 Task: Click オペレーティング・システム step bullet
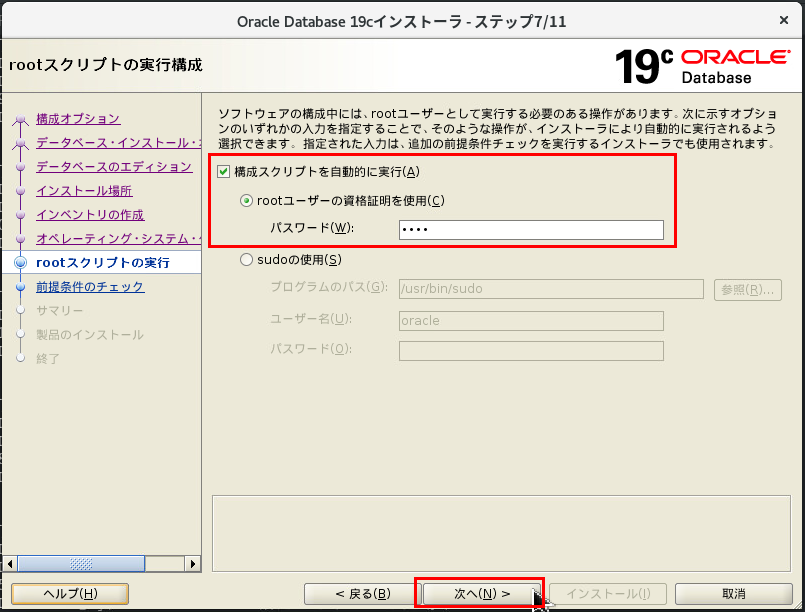[x=21, y=239]
